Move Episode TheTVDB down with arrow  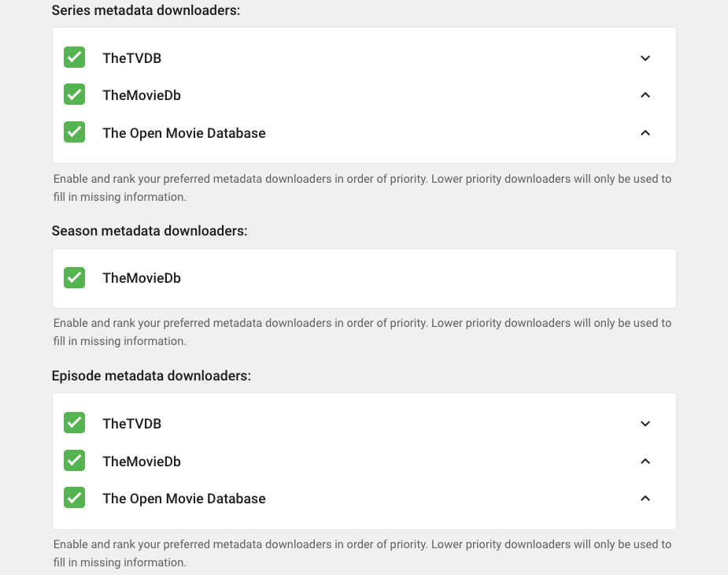[x=645, y=423]
